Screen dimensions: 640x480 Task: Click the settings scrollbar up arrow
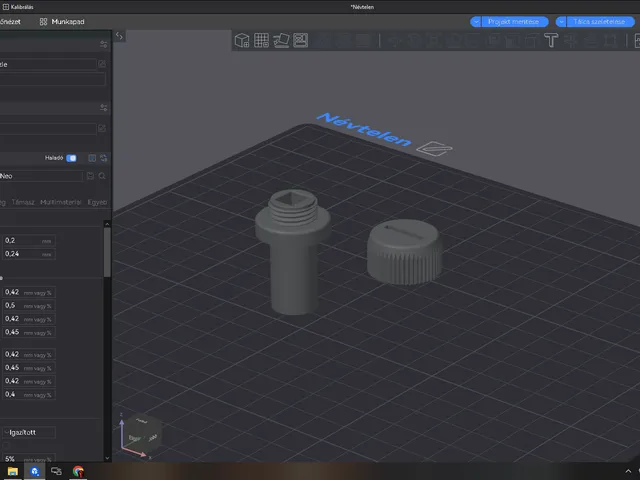107,224
